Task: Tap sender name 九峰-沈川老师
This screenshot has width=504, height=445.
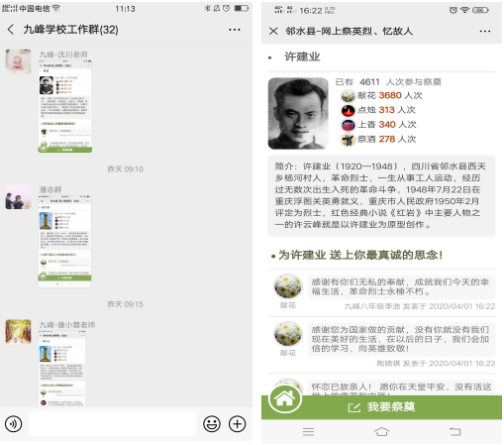Action: point(63,55)
